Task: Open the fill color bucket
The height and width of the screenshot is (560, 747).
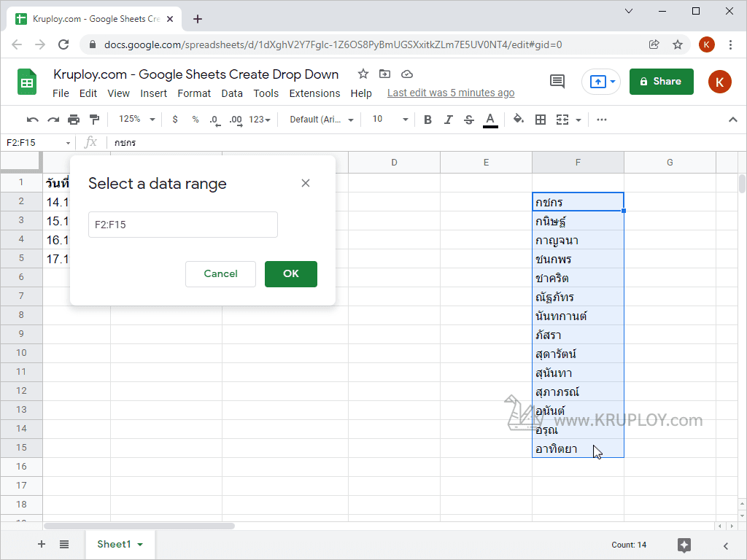Action: 519,119
